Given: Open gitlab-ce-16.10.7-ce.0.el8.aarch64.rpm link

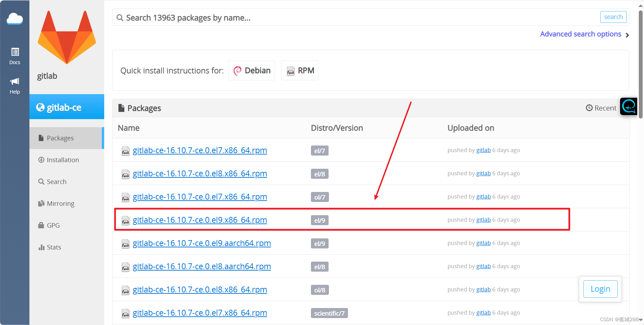Looking at the screenshot, I should coord(202,266).
